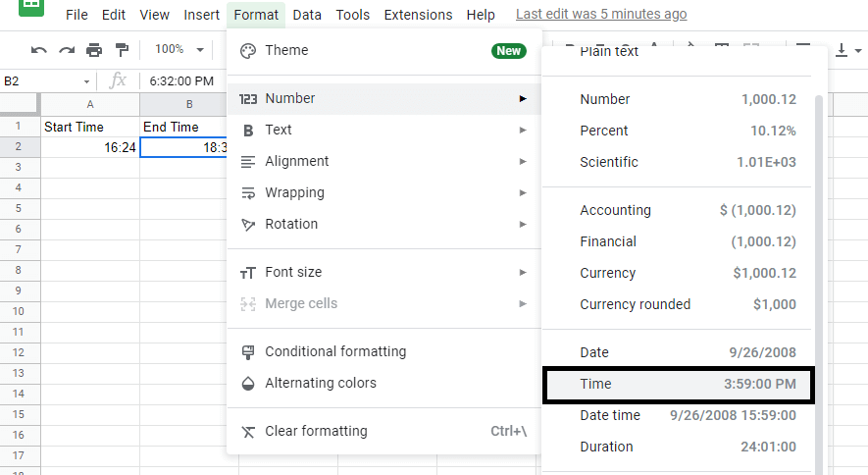Open the Google Sheets home icon
Screen dimensions: 868x475
31,7
